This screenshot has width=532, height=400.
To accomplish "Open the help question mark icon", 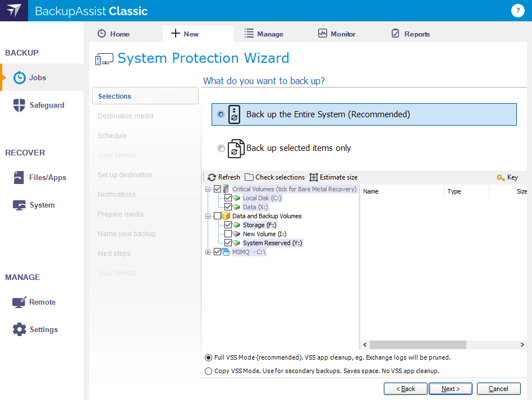I will 518,11.
